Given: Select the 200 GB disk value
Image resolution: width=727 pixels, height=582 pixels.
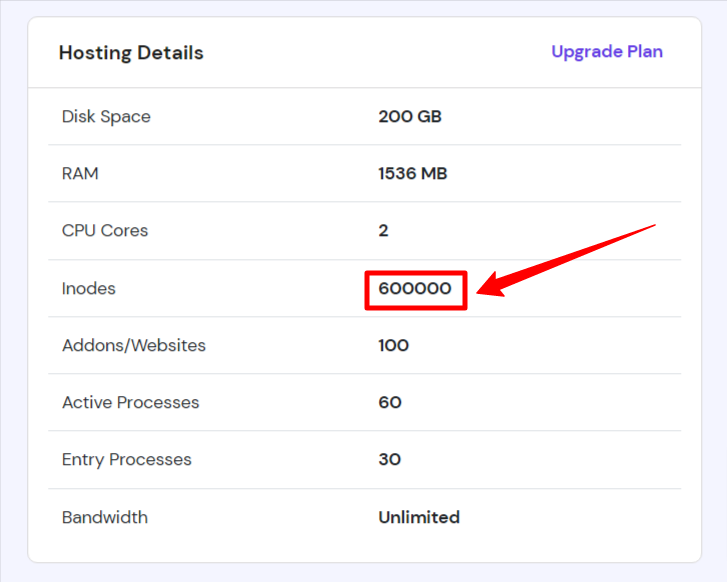Looking at the screenshot, I should point(410,116).
